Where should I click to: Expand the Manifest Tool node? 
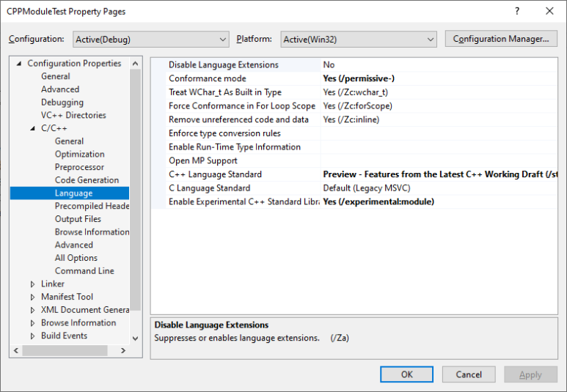pos(33,297)
